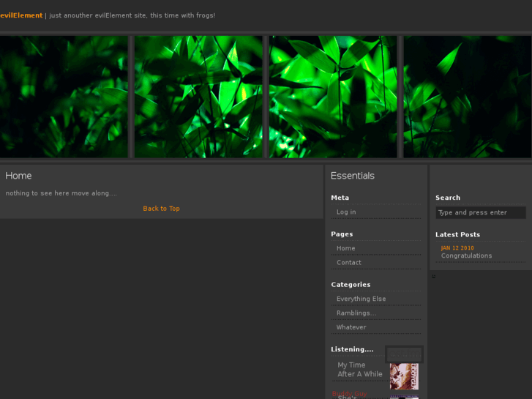Open the Log in link under Meta
The height and width of the screenshot is (399, 532).
tap(346, 212)
